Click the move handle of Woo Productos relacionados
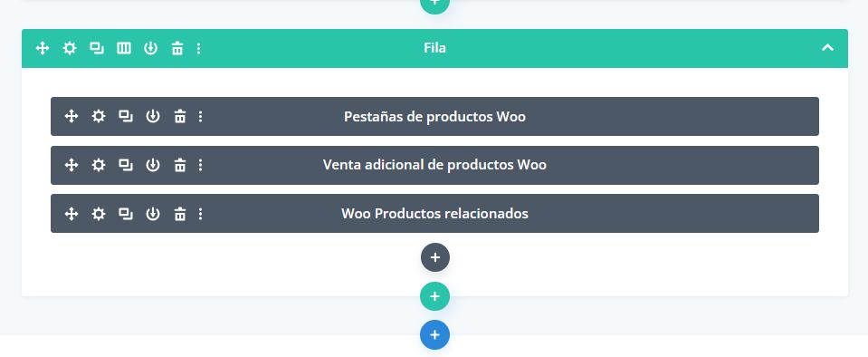The width and height of the screenshot is (868, 357). click(72, 214)
